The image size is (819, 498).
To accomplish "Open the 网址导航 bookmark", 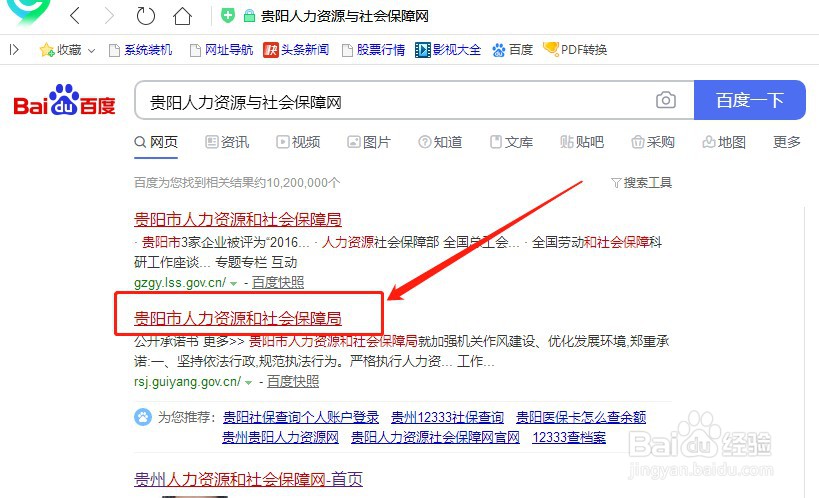I will (221, 50).
